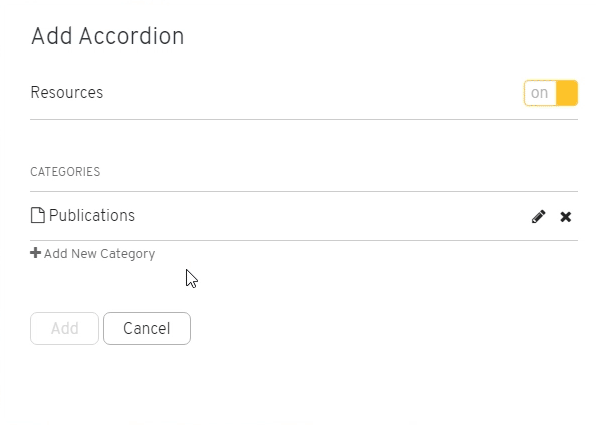The height and width of the screenshot is (425, 608).
Task: Turn off the Resources toggle switch
Action: pos(551,93)
